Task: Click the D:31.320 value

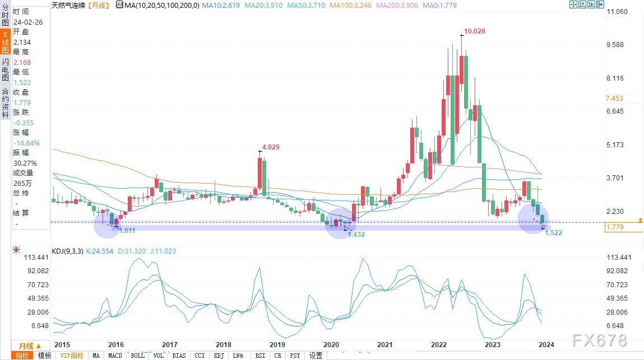Action: point(131,251)
